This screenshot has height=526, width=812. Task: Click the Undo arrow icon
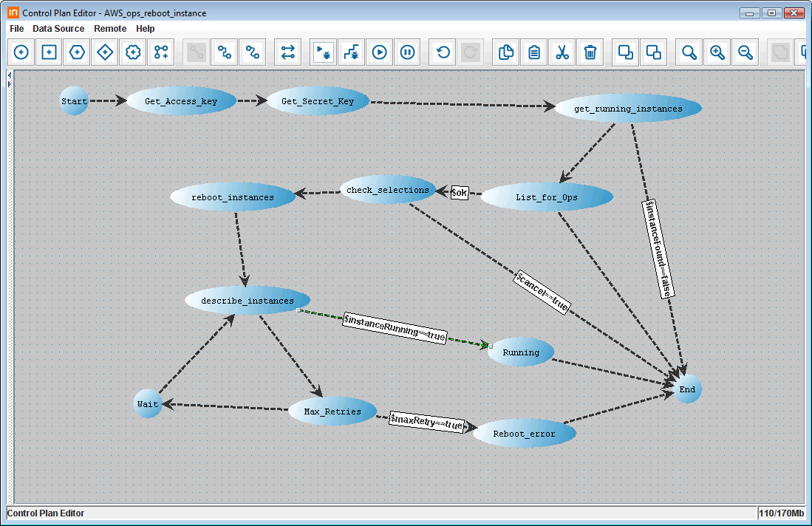443,52
